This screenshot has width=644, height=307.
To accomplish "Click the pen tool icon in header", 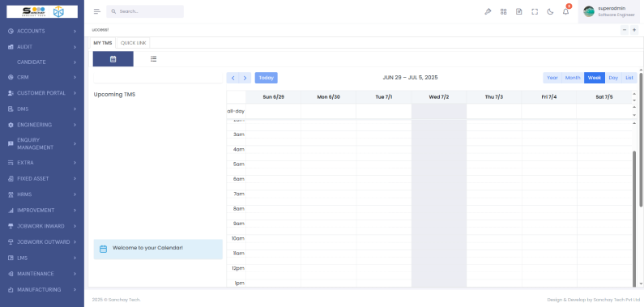I will click(x=488, y=11).
